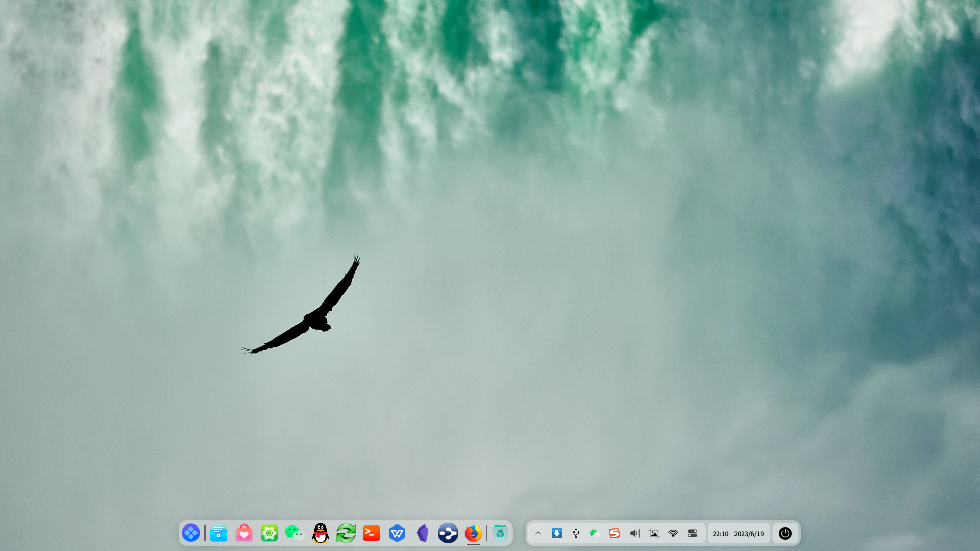
Task: Open the green gear settings app
Action: [269, 533]
